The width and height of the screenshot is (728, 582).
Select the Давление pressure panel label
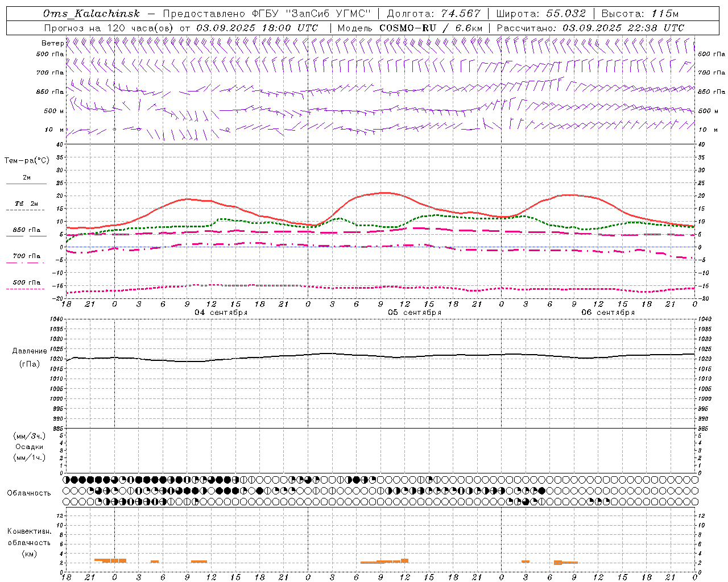tap(30, 351)
